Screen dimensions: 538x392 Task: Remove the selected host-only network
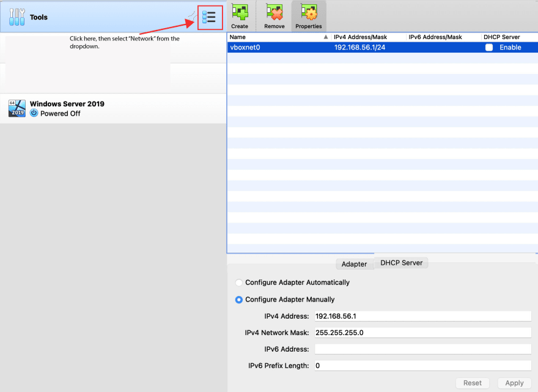tap(274, 16)
